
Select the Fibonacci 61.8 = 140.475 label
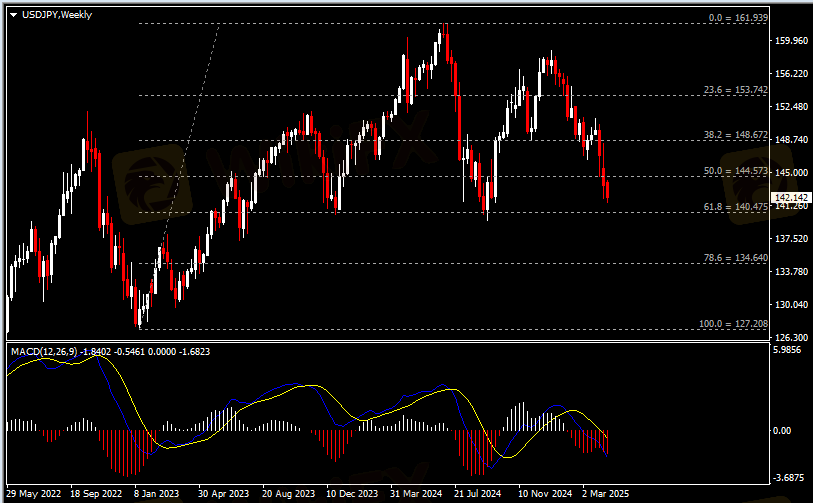coord(736,207)
